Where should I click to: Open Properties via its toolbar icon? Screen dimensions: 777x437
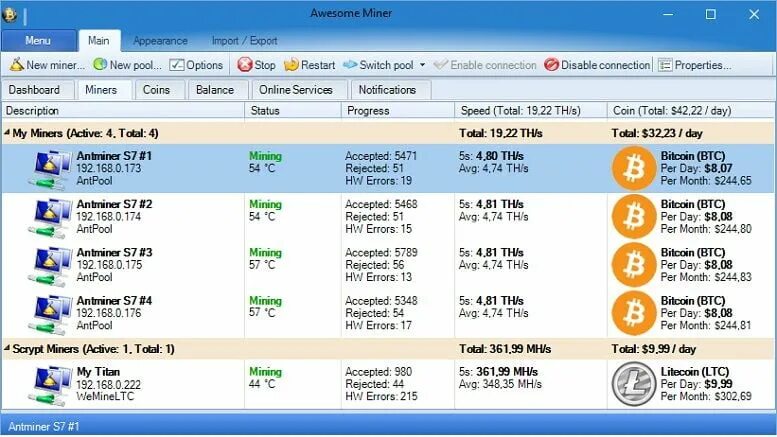pos(665,65)
